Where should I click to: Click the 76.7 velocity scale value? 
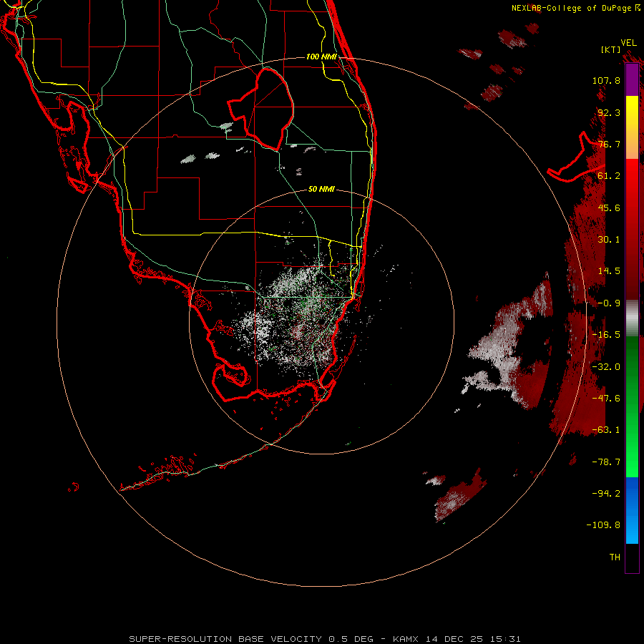click(609, 144)
